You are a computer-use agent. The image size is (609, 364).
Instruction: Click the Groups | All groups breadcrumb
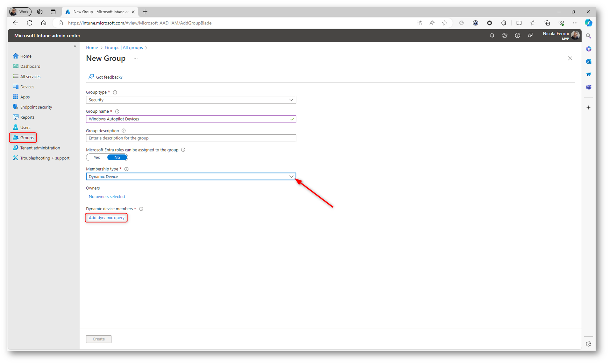pos(124,48)
